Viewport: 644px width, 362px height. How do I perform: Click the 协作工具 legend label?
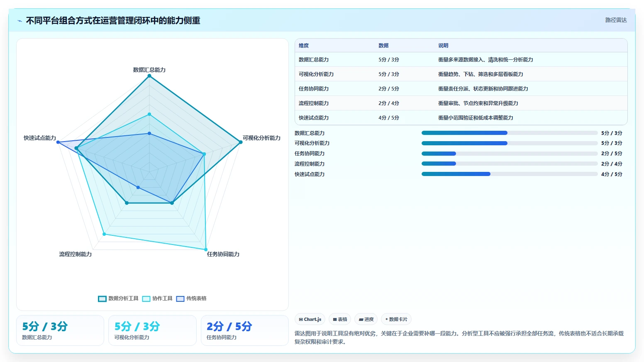[x=162, y=298]
